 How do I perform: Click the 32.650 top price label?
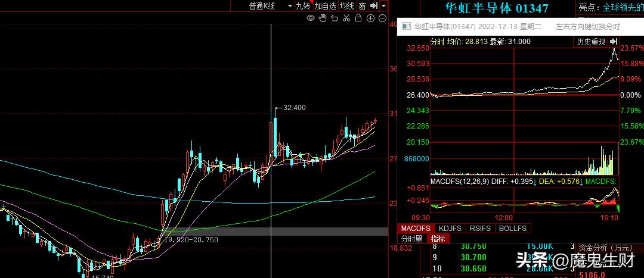coord(417,48)
